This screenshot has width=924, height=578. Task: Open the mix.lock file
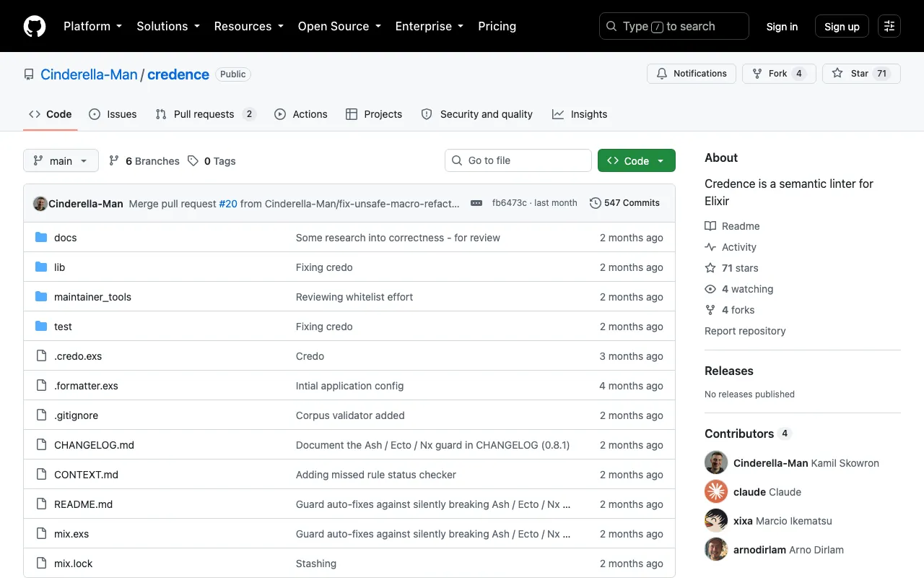pos(73,564)
